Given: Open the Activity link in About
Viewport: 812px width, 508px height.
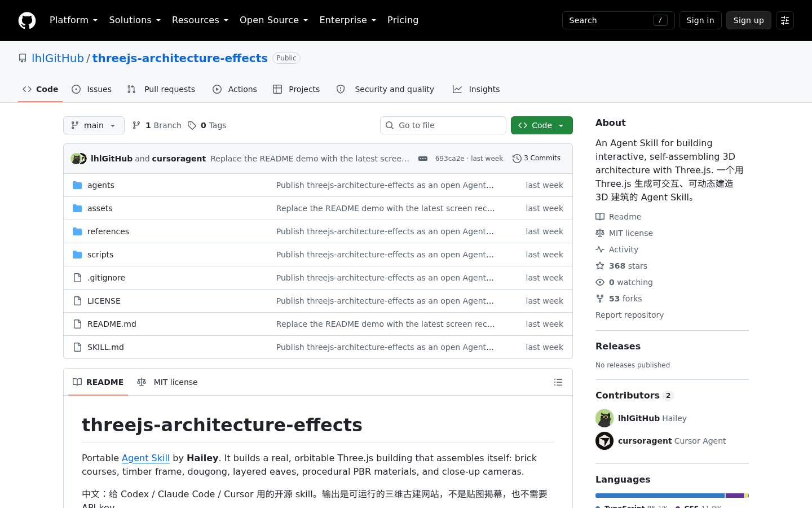Looking at the screenshot, I should pos(617,249).
